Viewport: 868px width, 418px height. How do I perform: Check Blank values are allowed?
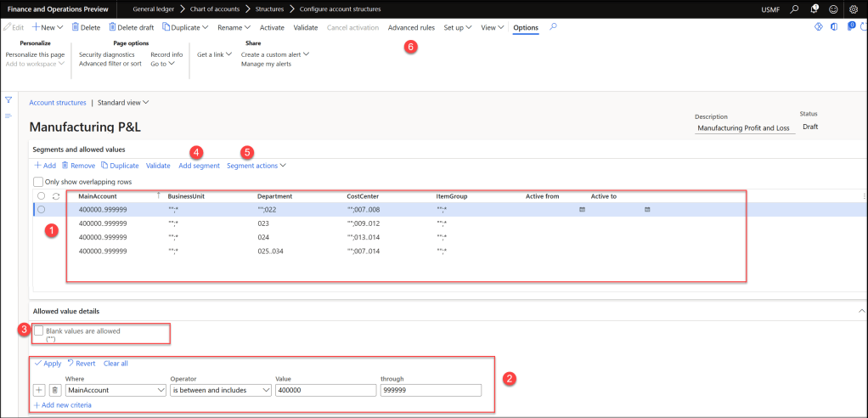point(38,330)
